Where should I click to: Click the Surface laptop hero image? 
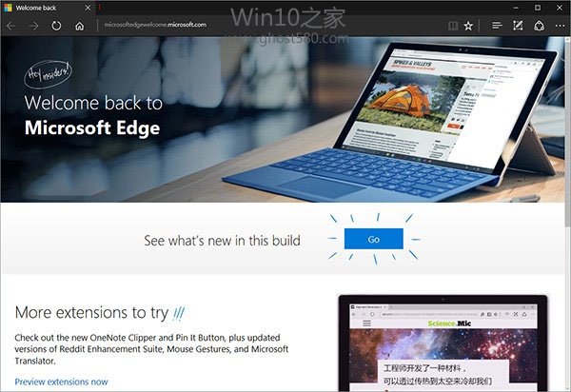point(389,122)
